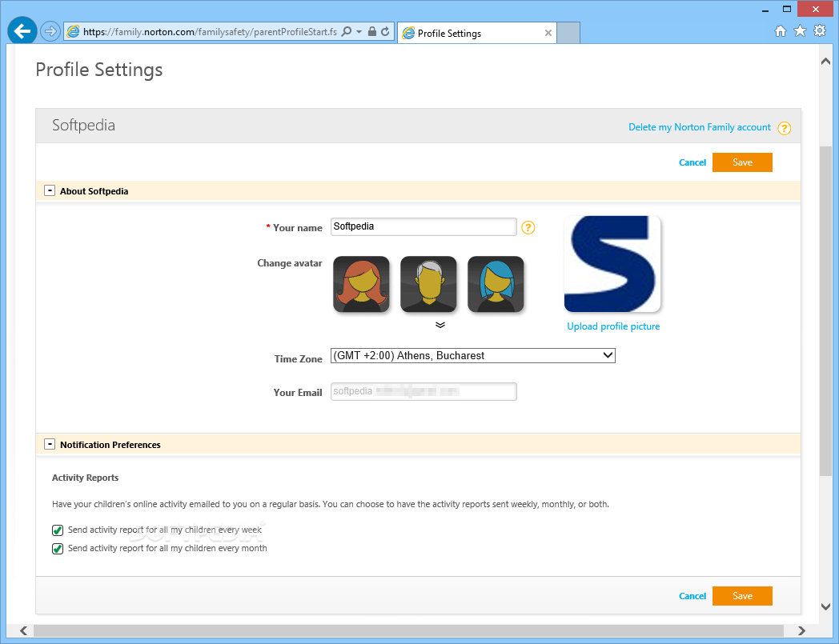The image size is (839, 644).
Task: Click the bottom Cancel link
Action: pyautogui.click(x=692, y=596)
